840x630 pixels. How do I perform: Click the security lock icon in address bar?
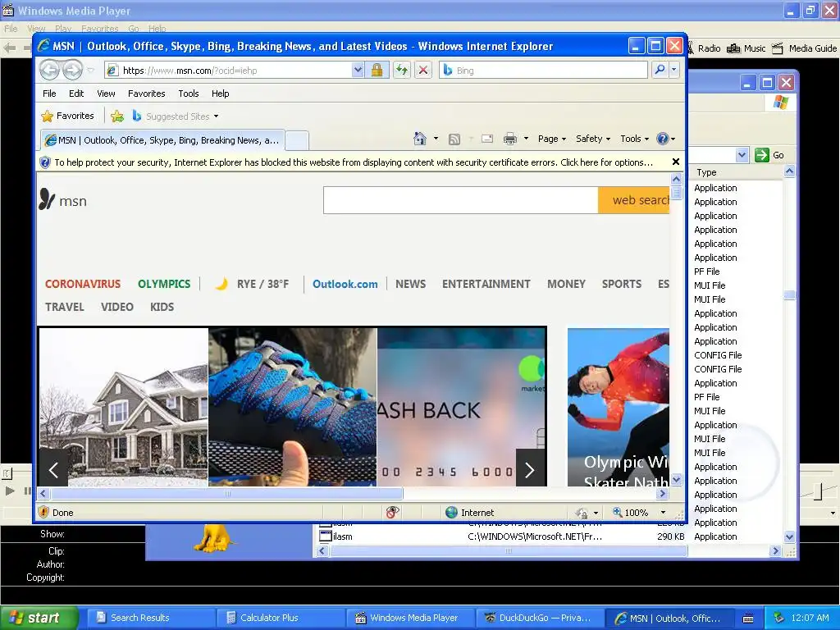(377, 71)
